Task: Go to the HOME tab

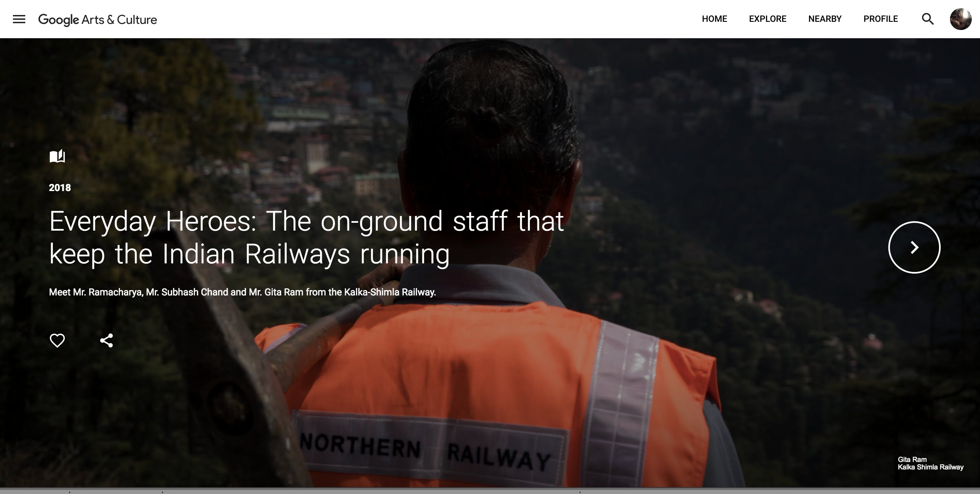Action: click(714, 19)
